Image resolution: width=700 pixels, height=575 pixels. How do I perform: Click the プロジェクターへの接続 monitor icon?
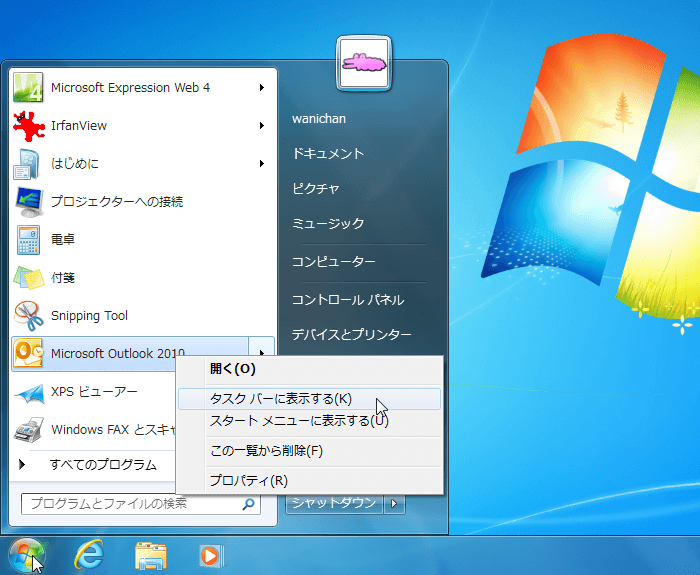coord(29,202)
